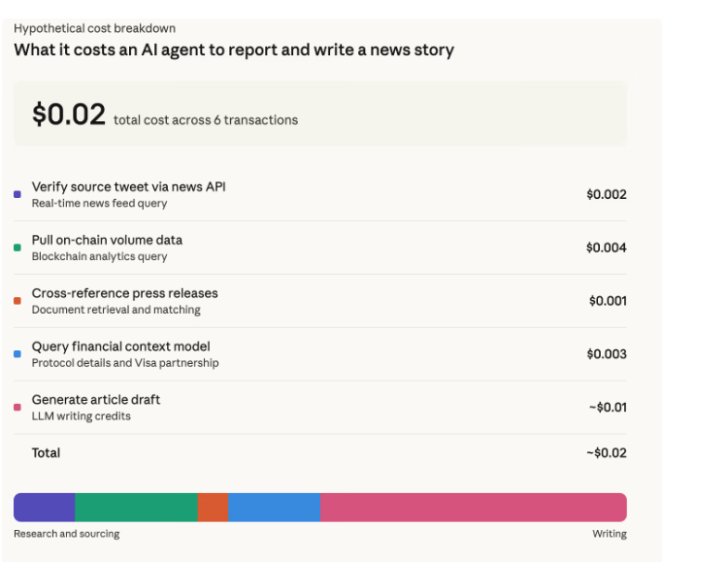Viewport: 728px width, 562px height.
Task: Click the green bullet beside Pull on-chain volume data
Action: [x=17, y=248]
